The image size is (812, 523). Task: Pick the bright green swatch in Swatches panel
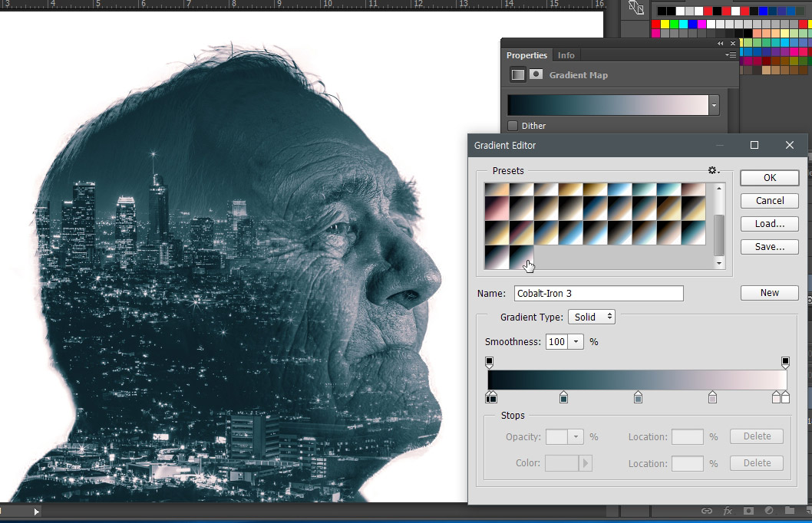pos(675,24)
